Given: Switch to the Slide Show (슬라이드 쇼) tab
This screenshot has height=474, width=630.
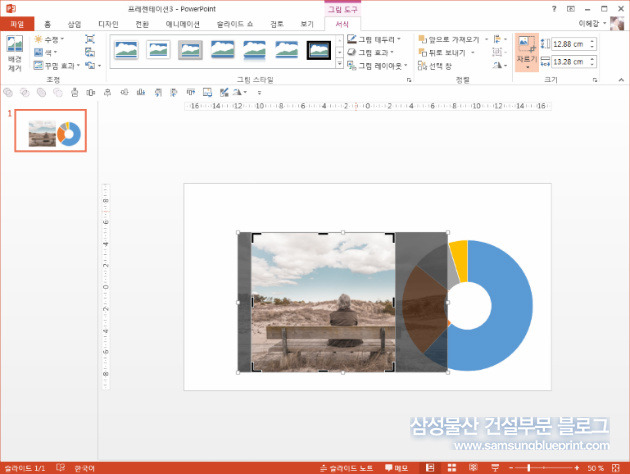Looking at the screenshot, I should click(x=235, y=24).
